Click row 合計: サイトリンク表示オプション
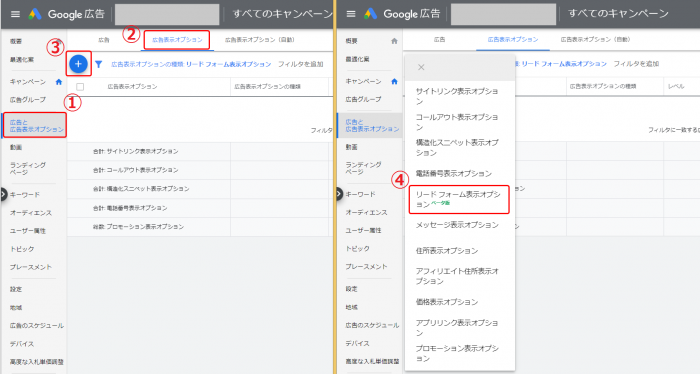 pos(200,151)
